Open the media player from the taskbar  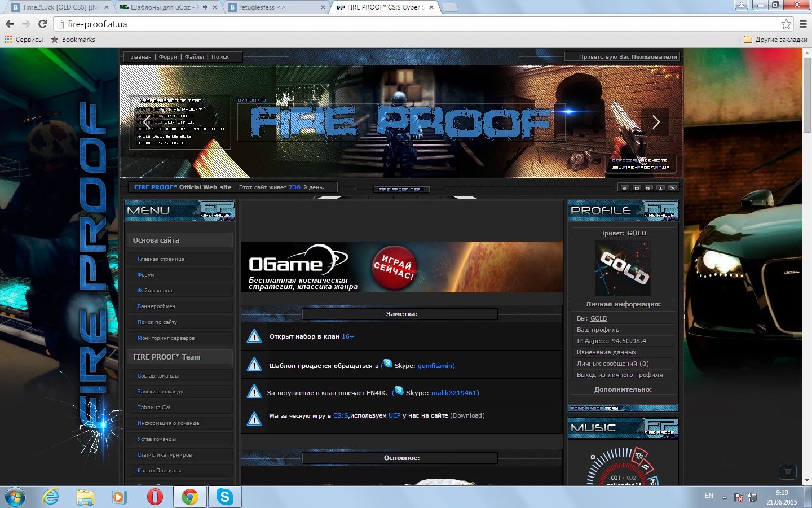(120, 497)
